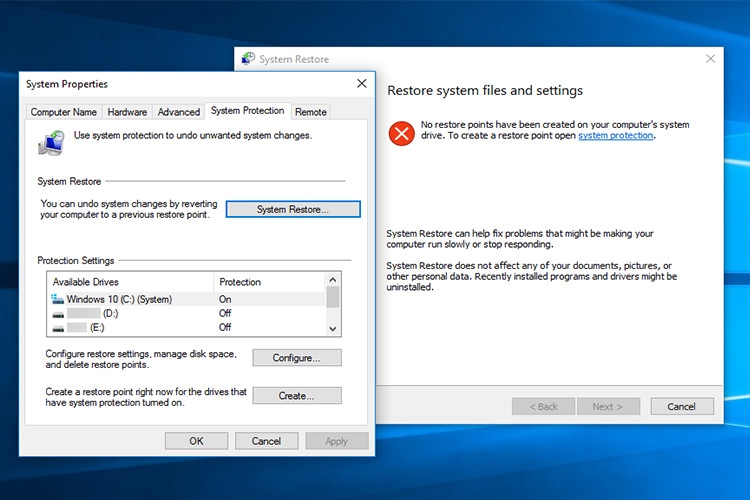
Task: Click the drives list scrollbar thumb
Action: click(333, 297)
